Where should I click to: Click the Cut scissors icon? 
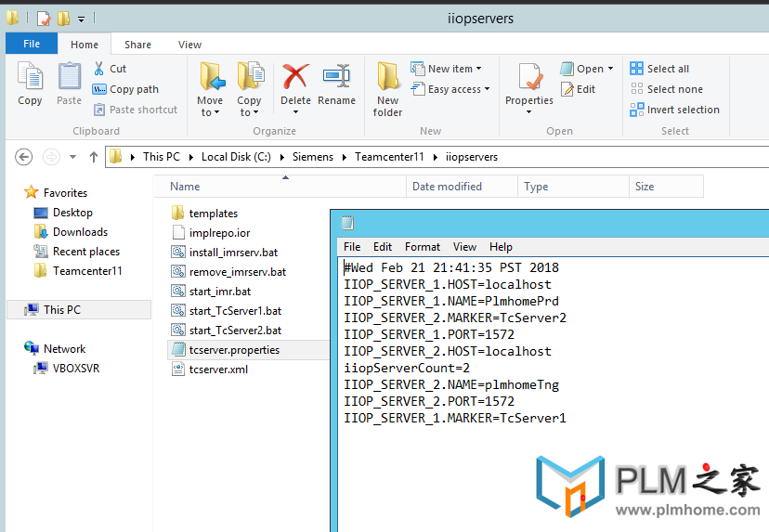99,69
